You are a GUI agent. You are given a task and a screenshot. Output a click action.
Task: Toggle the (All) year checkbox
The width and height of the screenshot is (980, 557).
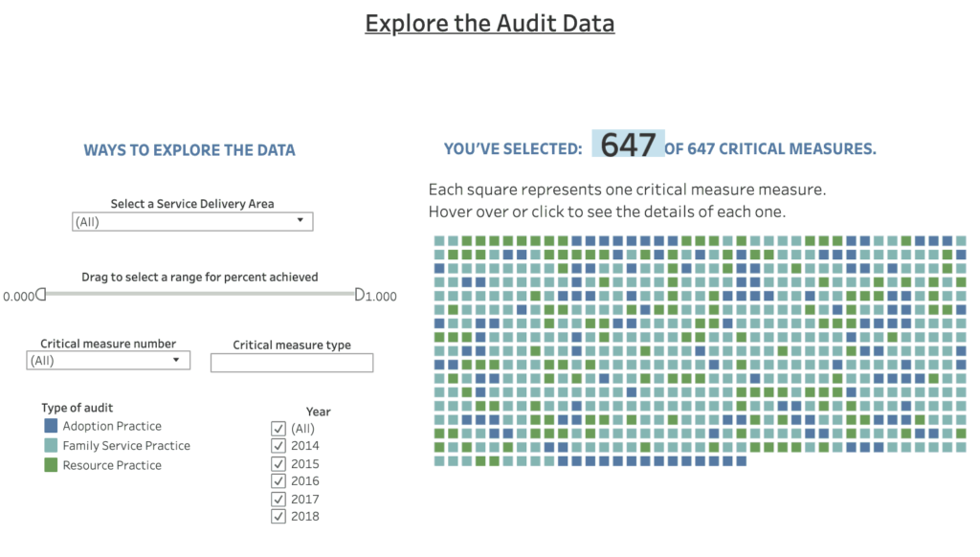coord(278,429)
